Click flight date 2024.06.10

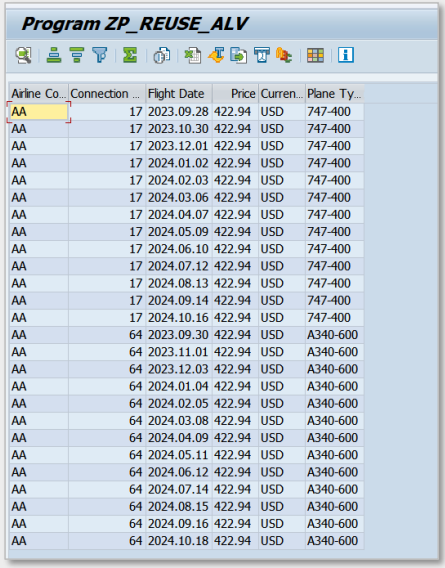pos(179,249)
